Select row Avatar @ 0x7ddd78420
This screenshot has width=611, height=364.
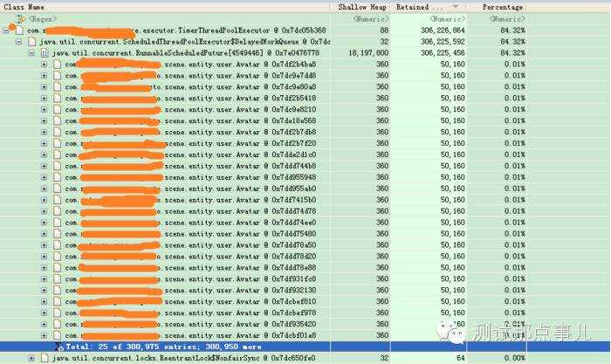point(305,256)
